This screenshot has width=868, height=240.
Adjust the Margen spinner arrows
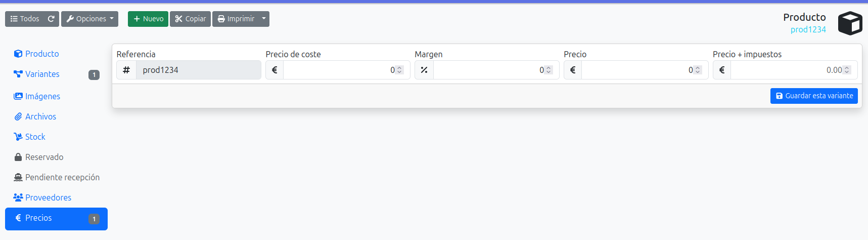tap(549, 70)
